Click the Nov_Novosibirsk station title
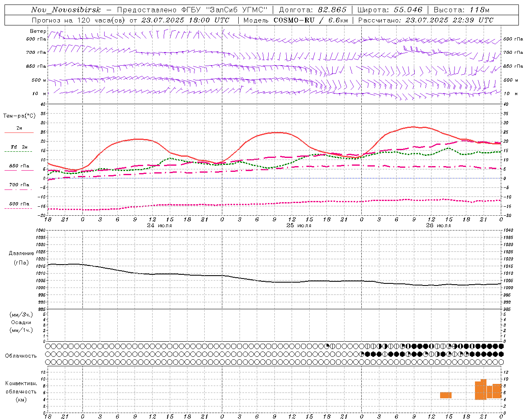Viewport: 525px width, 420px height. (66, 10)
